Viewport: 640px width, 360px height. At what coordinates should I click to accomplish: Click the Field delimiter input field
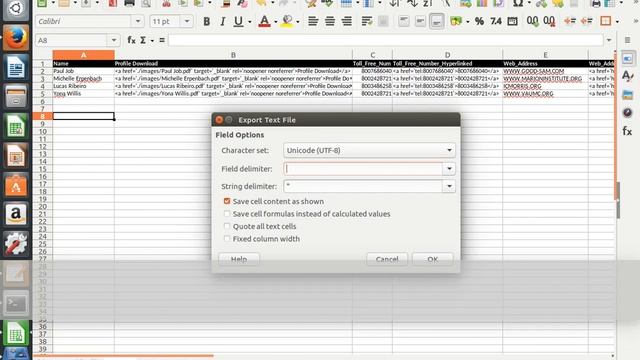(363, 169)
